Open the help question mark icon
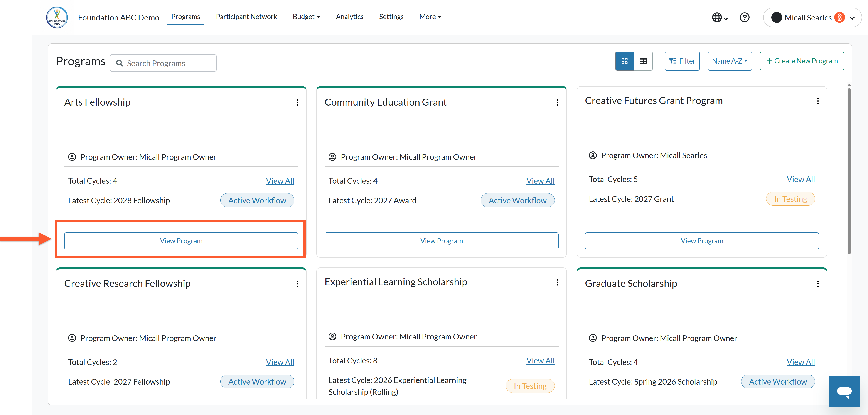 point(744,17)
